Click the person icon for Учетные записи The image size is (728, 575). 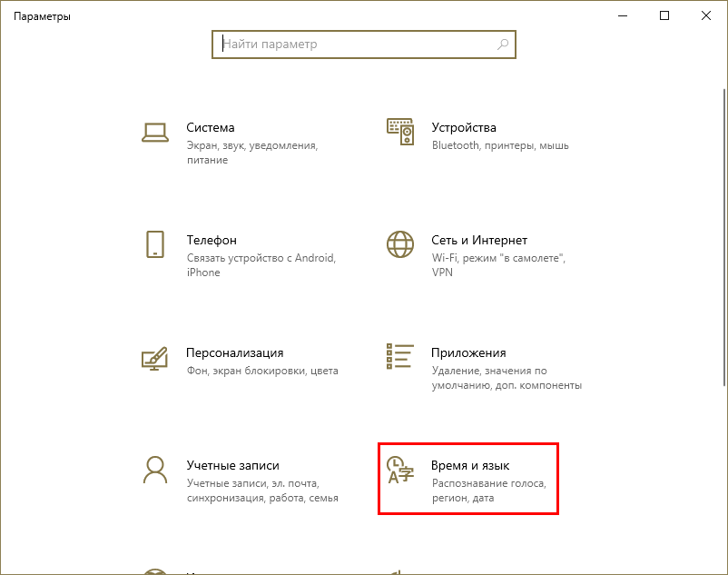pyautogui.click(x=155, y=470)
